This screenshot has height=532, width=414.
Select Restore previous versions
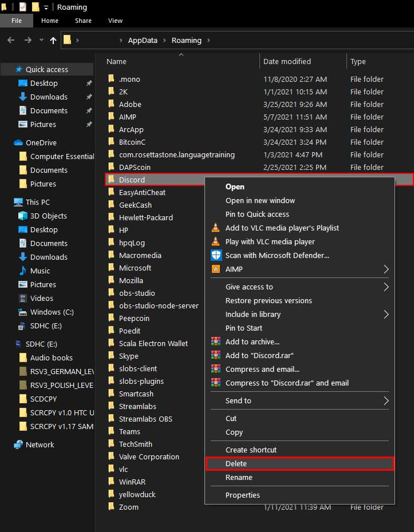coord(300,300)
